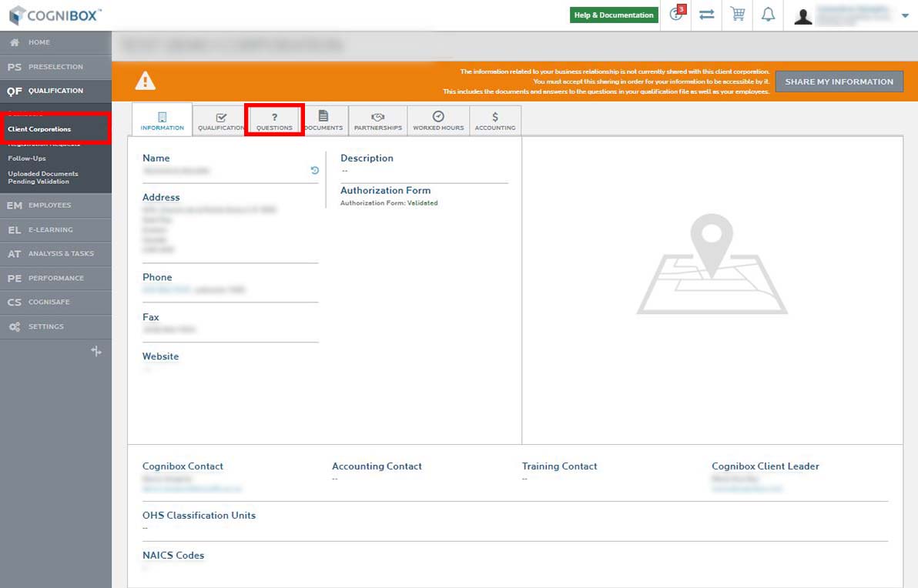Open the Documents tab
The width and height of the screenshot is (918, 588).
coord(323,121)
